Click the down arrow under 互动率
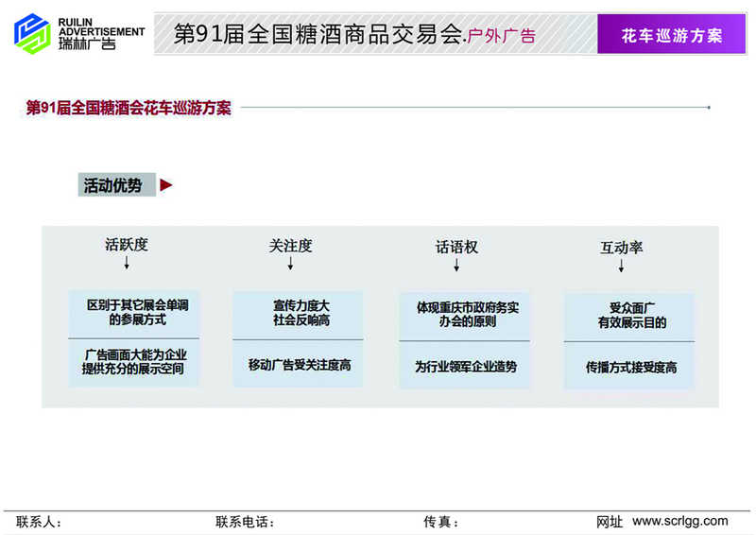 pos(621,267)
